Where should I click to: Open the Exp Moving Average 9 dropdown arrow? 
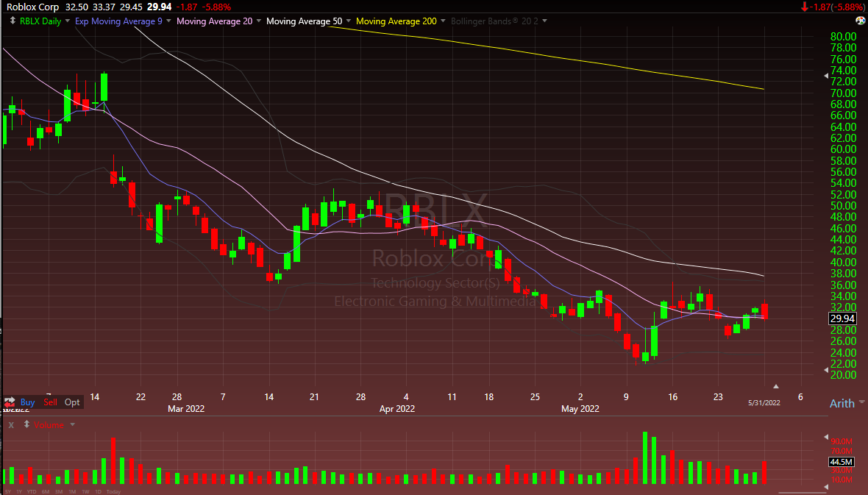(x=168, y=21)
